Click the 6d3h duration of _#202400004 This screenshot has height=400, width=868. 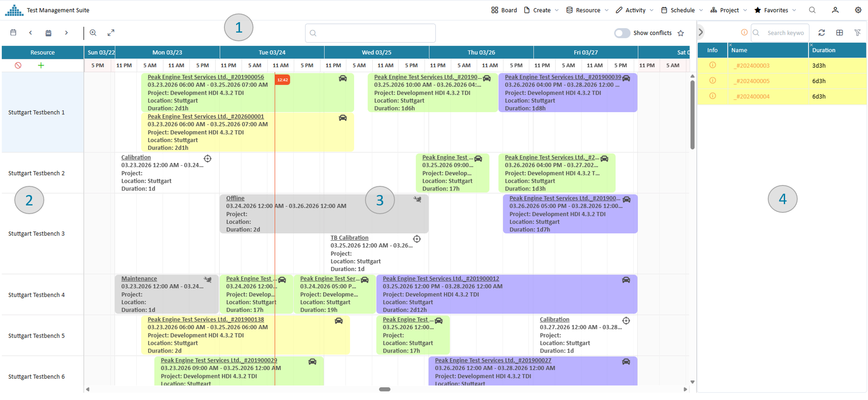pyautogui.click(x=819, y=96)
